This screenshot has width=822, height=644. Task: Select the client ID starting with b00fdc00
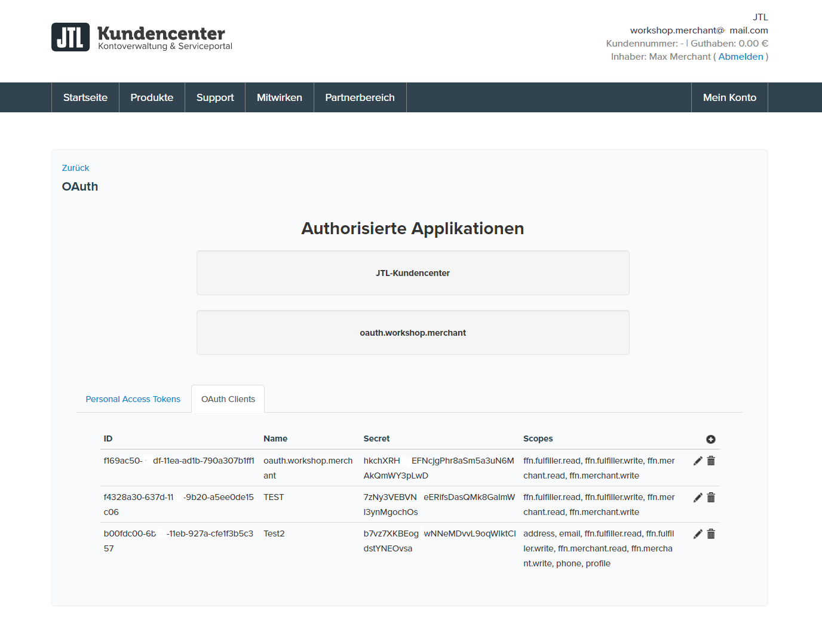click(x=179, y=541)
